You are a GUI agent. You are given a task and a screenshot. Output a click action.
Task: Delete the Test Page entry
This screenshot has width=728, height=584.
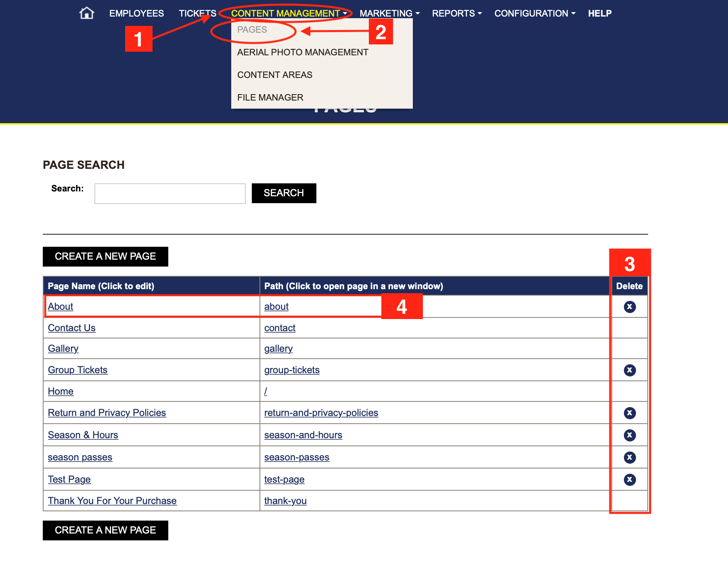630,480
